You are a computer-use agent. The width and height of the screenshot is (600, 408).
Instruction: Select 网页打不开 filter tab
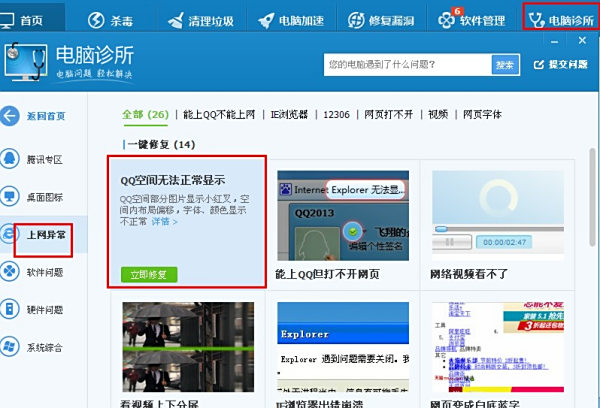(x=388, y=114)
